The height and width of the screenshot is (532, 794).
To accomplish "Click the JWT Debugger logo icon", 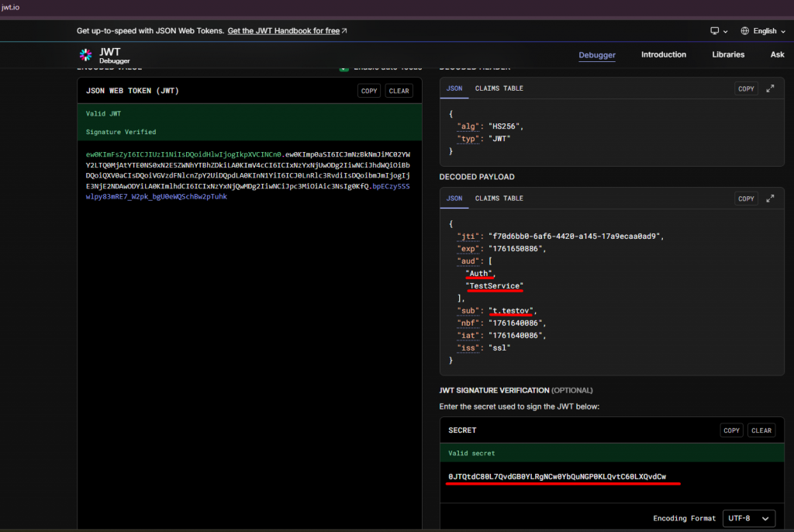I will click(85, 55).
